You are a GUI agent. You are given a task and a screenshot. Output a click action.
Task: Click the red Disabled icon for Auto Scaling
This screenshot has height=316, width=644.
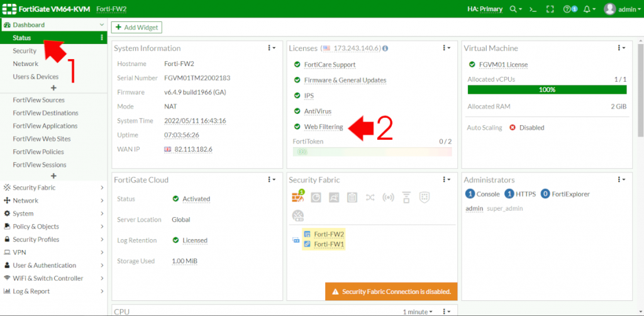(512, 128)
